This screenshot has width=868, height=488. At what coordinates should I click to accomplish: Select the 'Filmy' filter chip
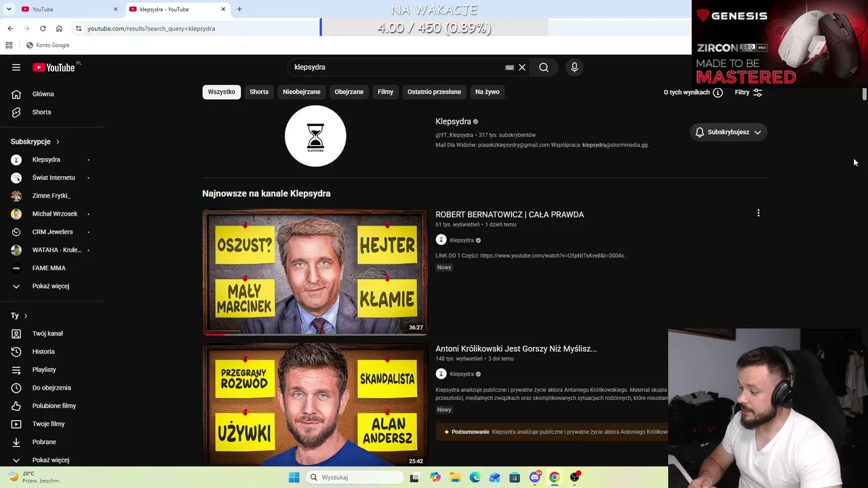pos(386,92)
